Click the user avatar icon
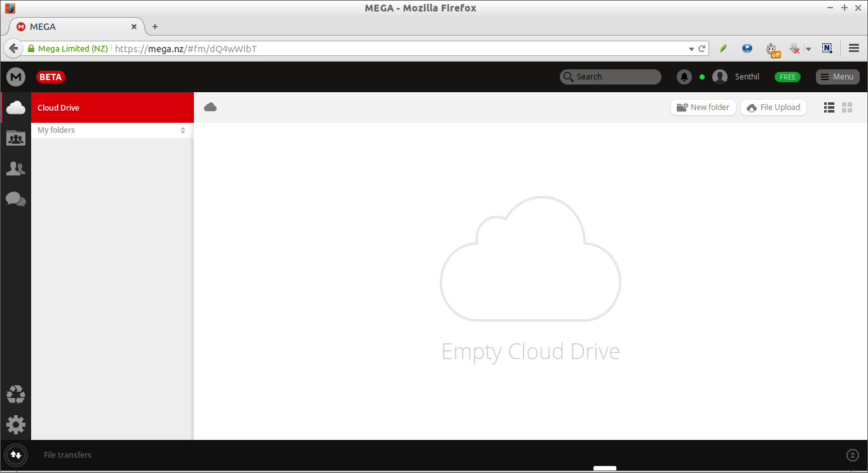 click(x=720, y=77)
